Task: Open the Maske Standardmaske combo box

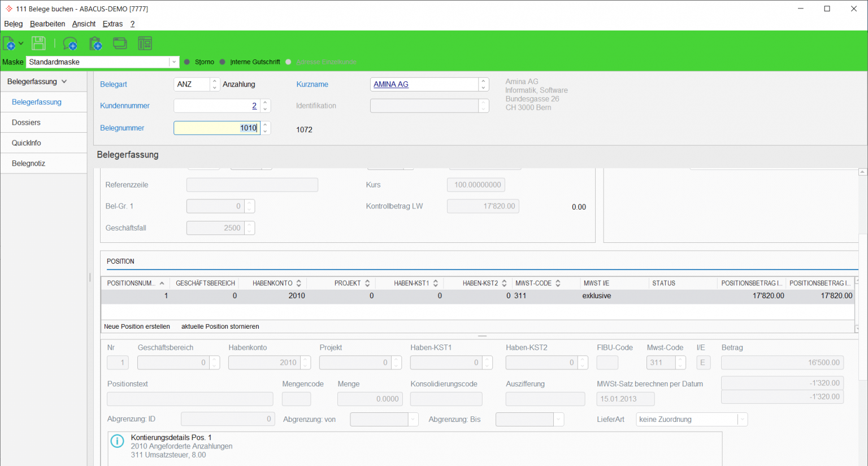Action: [103, 62]
